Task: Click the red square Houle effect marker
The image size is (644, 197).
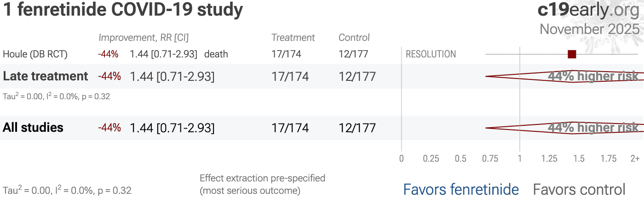Action: [572, 54]
